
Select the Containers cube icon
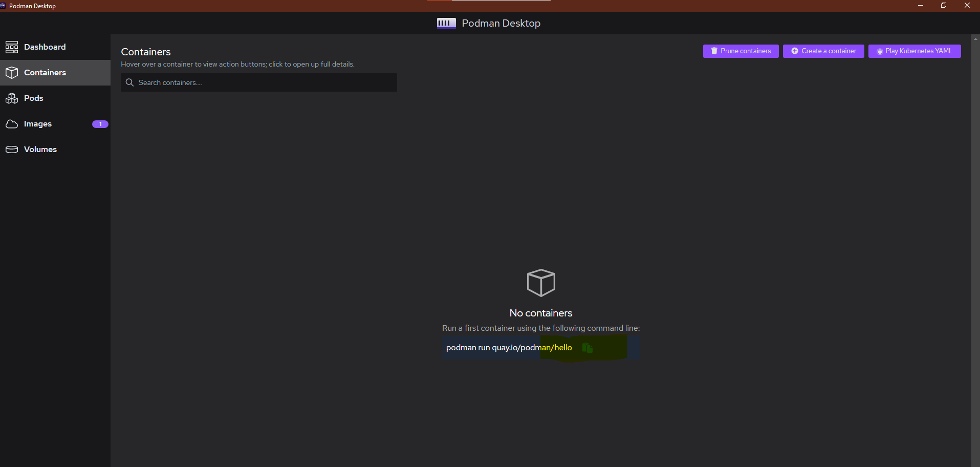click(x=12, y=72)
